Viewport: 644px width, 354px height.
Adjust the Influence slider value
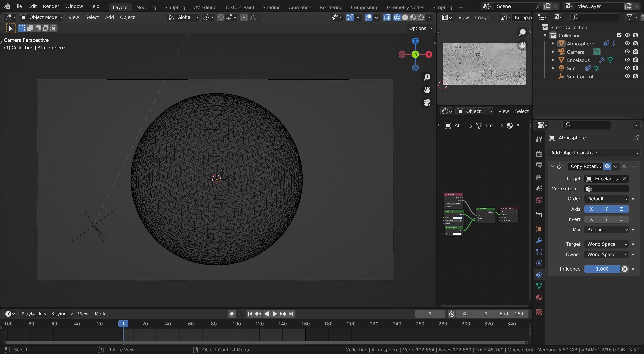point(602,269)
